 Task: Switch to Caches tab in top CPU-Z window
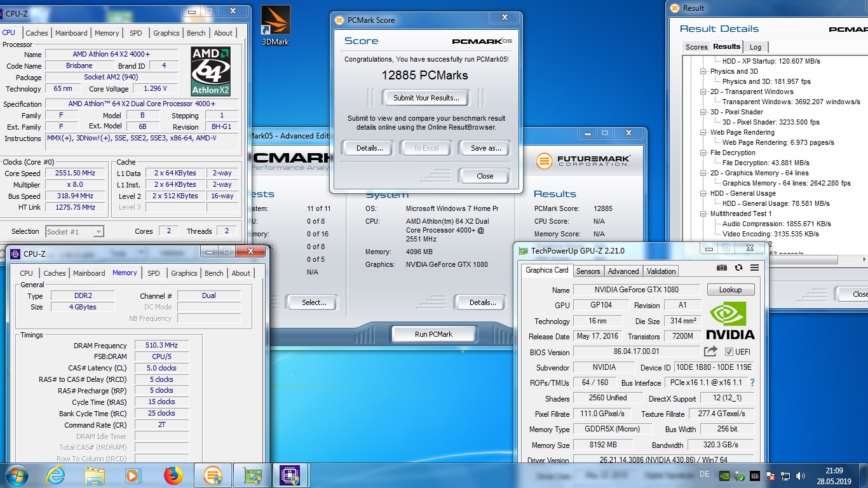(36, 33)
